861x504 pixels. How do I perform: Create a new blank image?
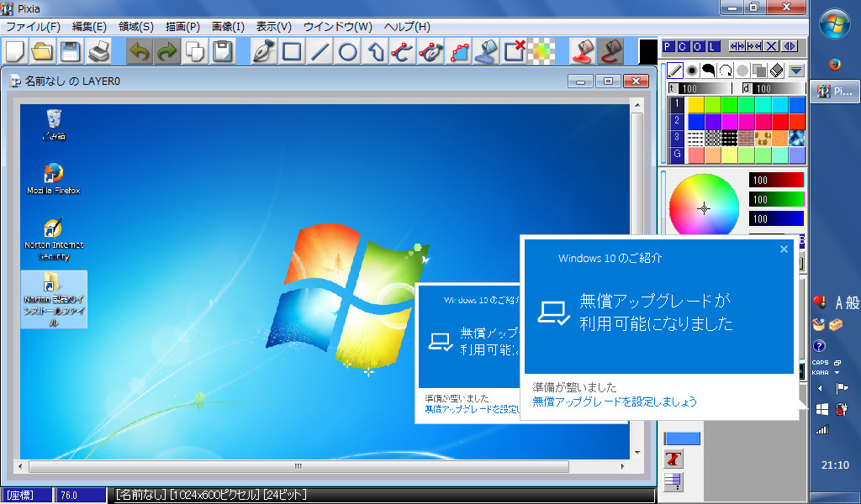tap(15, 51)
